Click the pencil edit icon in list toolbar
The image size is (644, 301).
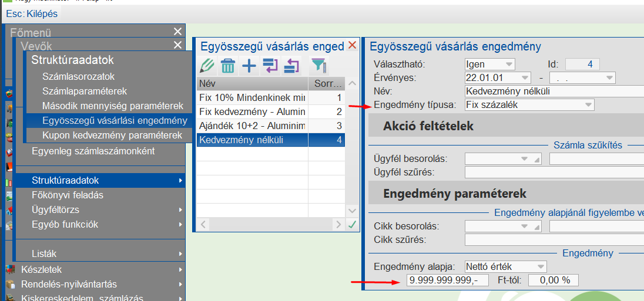tap(207, 66)
